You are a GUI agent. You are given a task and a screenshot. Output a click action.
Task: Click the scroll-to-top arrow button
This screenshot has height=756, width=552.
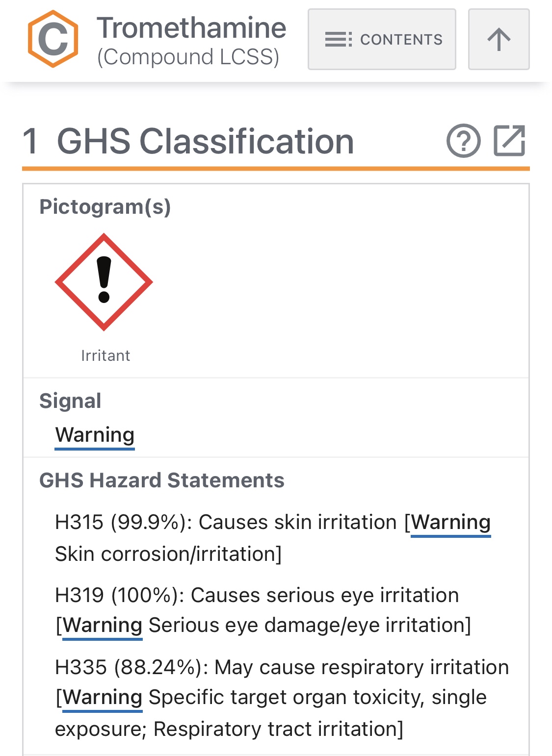click(499, 39)
